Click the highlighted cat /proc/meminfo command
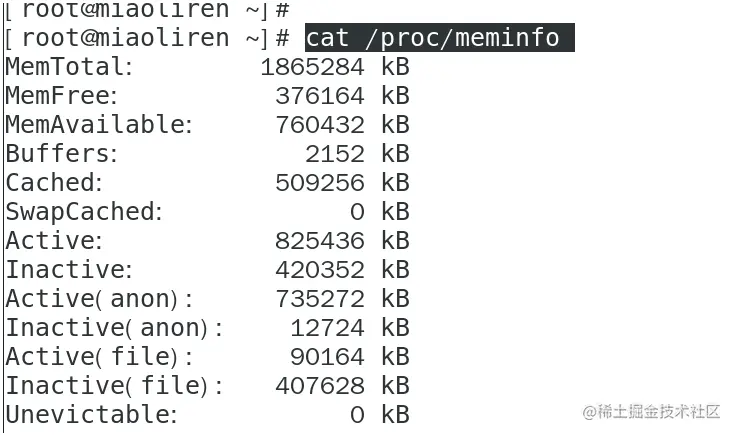Screen dimensions: 735x435 pyautogui.click(x=439, y=38)
